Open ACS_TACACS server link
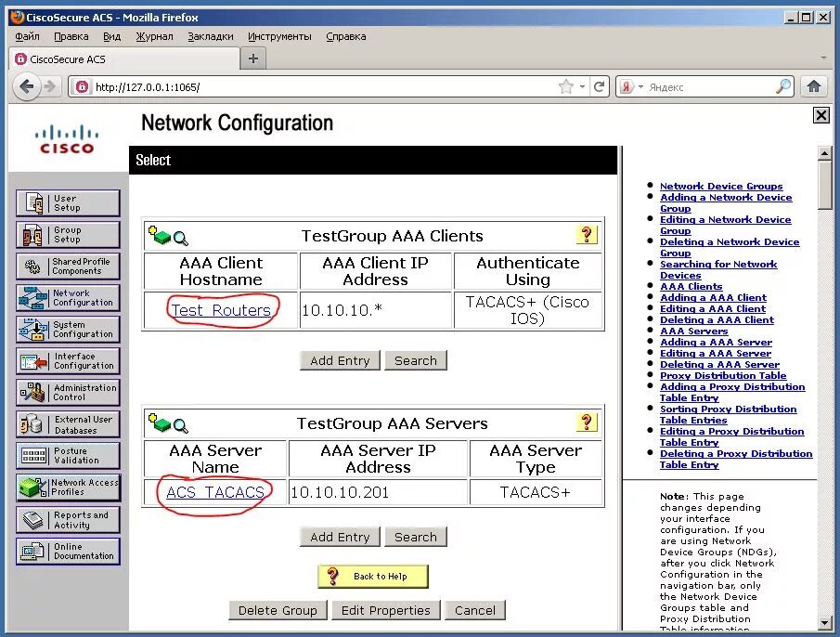The image size is (840, 637). [214, 492]
